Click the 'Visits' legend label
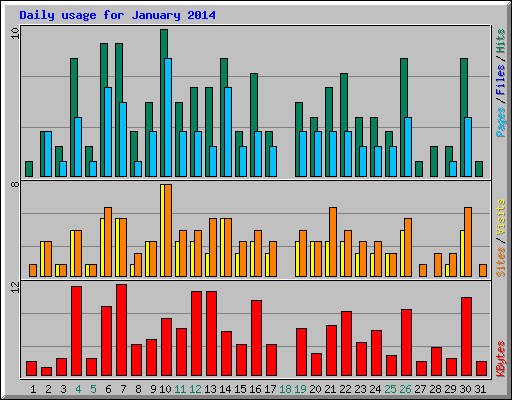This screenshot has width=512, height=400. point(500,217)
